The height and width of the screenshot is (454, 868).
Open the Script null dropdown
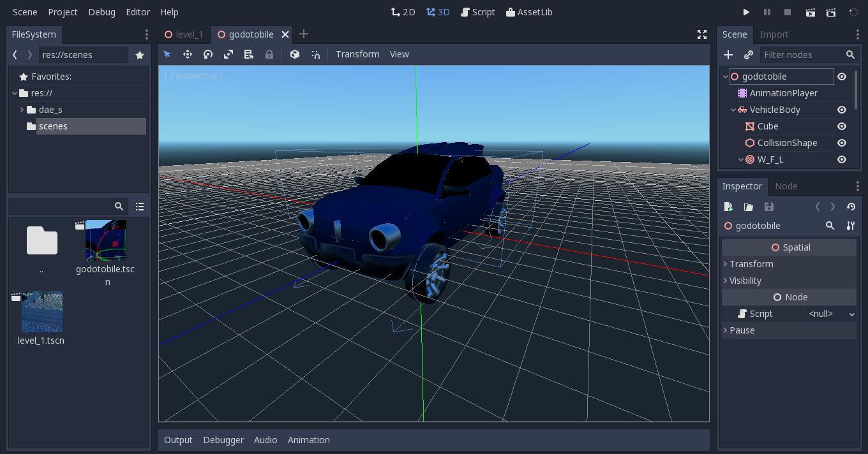(x=831, y=314)
